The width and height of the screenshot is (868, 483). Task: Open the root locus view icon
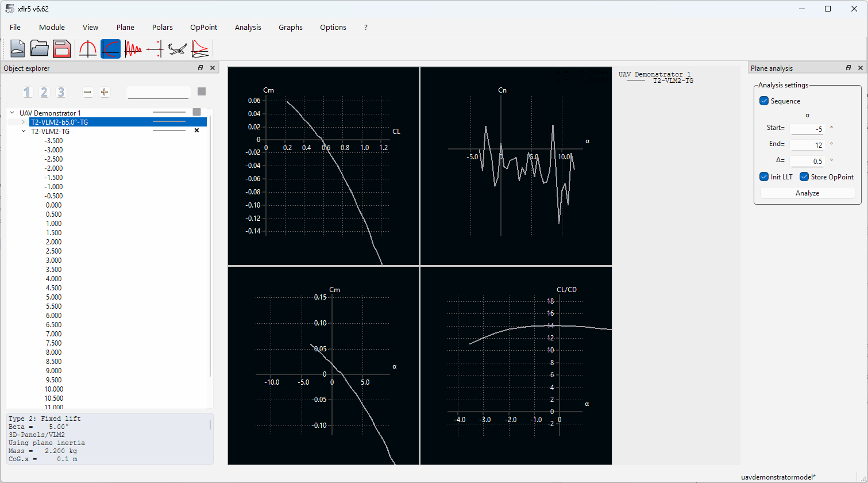155,49
